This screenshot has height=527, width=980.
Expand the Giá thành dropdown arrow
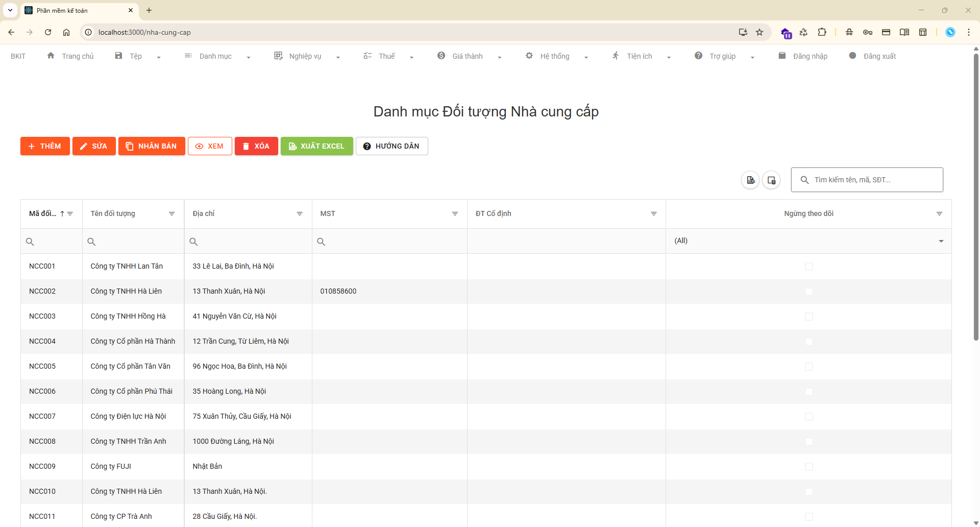pos(500,57)
